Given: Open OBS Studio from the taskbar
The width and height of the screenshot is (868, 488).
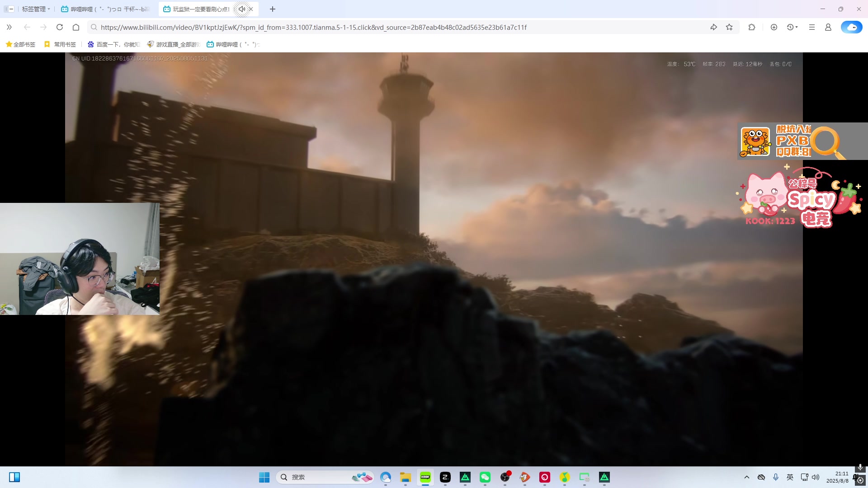Looking at the screenshot, I should click(505, 477).
